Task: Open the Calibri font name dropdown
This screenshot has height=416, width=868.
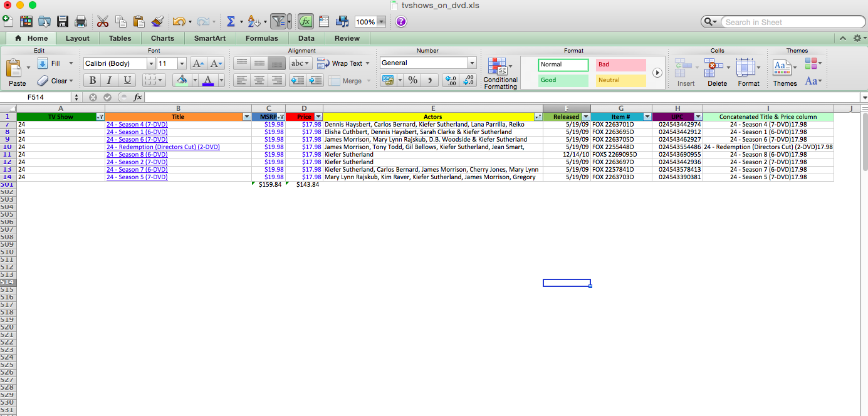Action: [150, 63]
